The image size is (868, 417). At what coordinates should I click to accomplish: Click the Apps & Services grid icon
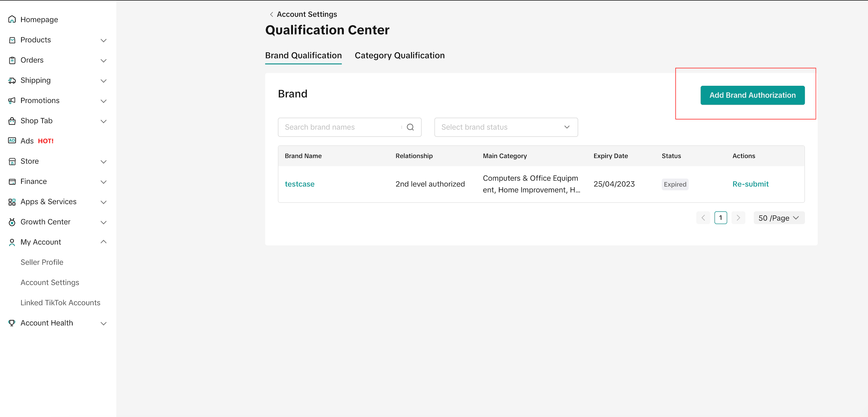click(12, 202)
